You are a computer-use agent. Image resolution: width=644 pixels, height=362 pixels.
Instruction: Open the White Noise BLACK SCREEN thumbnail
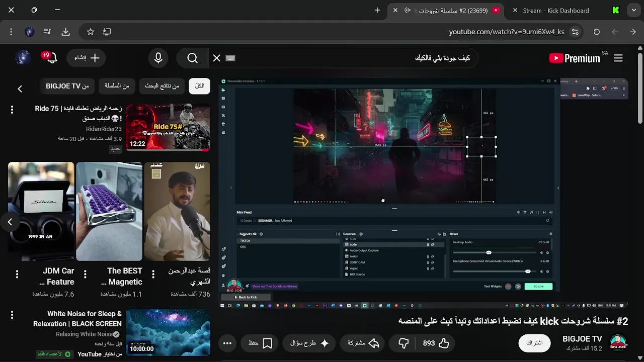(x=168, y=332)
